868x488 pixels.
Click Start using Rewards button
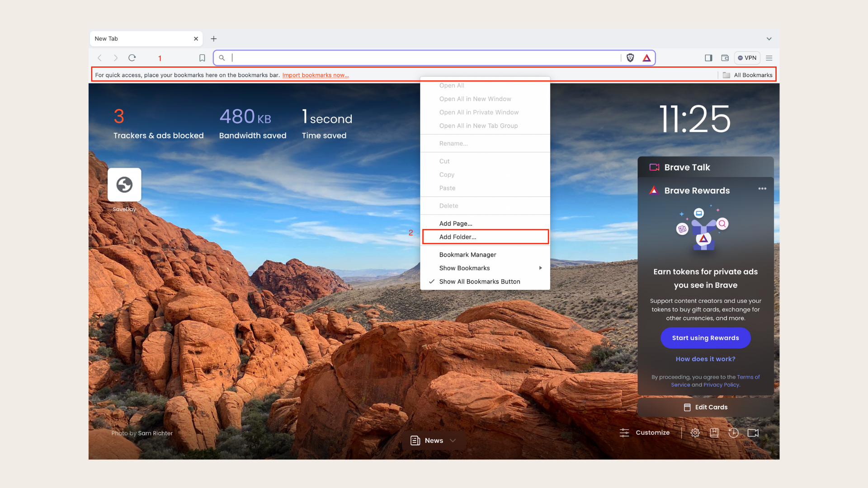pos(705,338)
